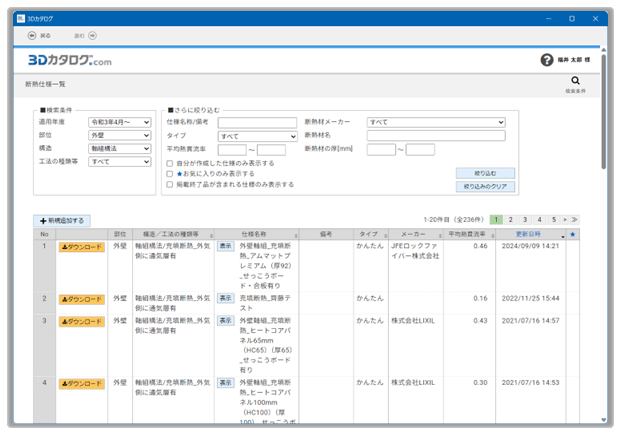Open the 構造 dropdown showing 軸組構法
621x435 pixels.
coord(120,148)
